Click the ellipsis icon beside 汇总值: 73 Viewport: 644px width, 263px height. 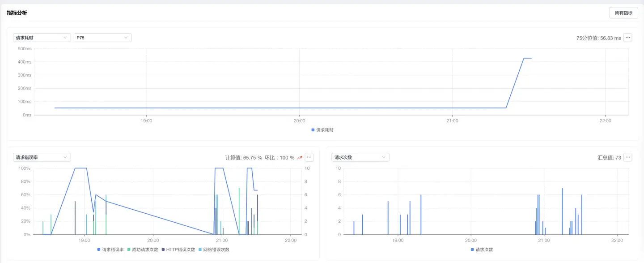[628, 157]
